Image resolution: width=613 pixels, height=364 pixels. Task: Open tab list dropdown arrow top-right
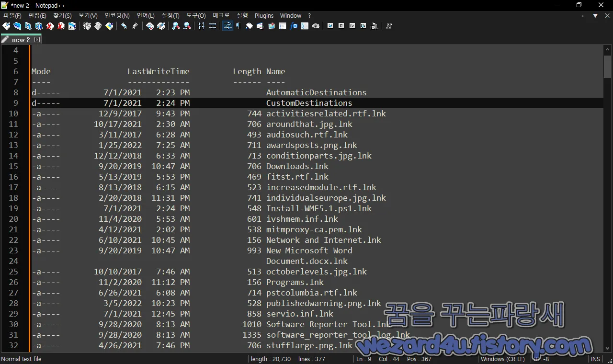[595, 16]
